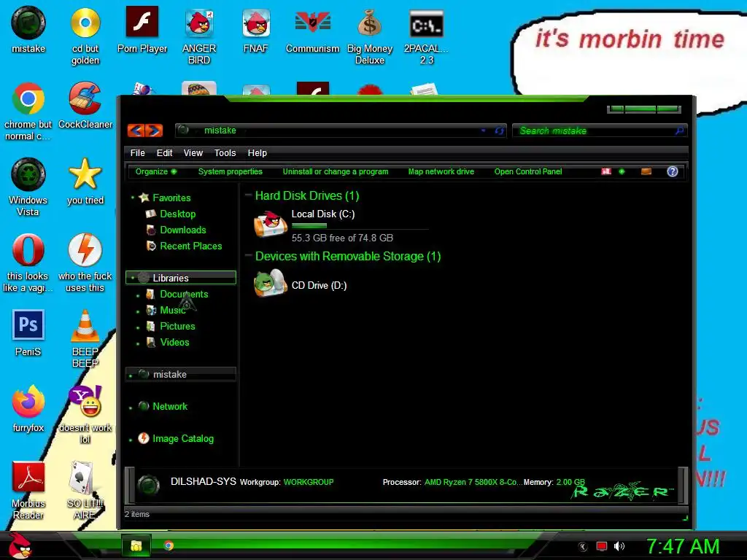Viewport: 747px width, 560px height.
Task: Open the Help menu
Action: coord(258,153)
